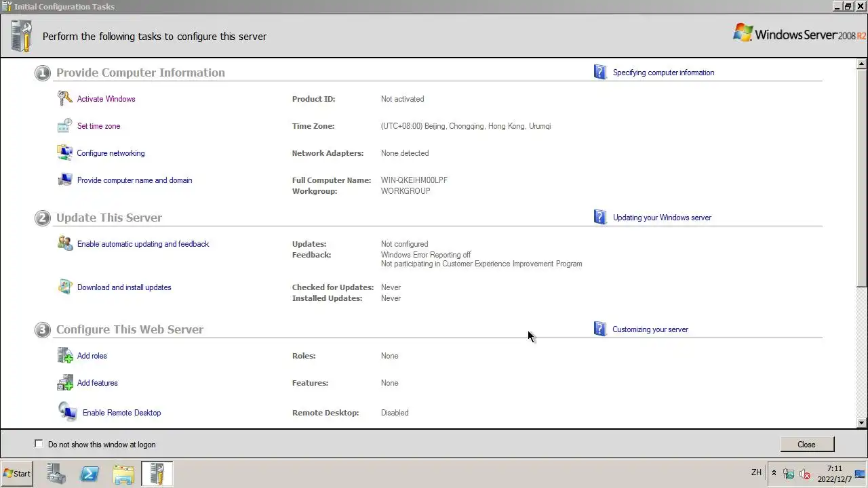This screenshot has width=868, height=488.
Task: Click the Not activated Product ID value
Action: [403, 99]
